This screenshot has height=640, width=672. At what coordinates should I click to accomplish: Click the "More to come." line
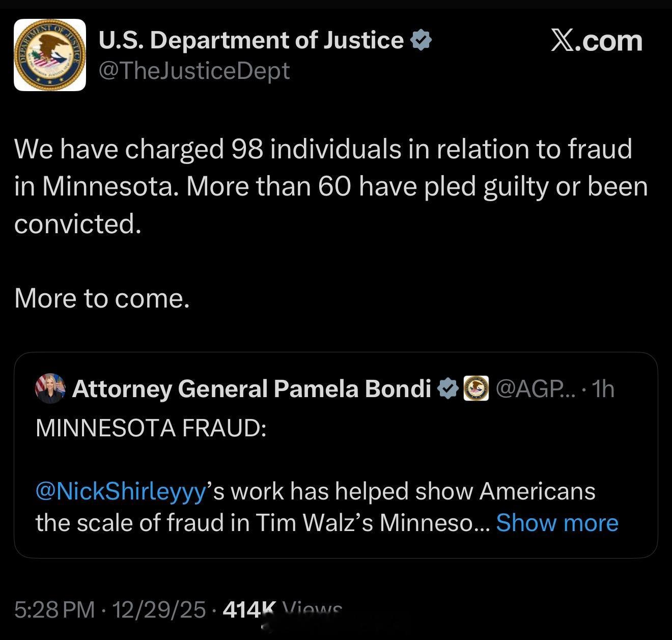(x=102, y=298)
